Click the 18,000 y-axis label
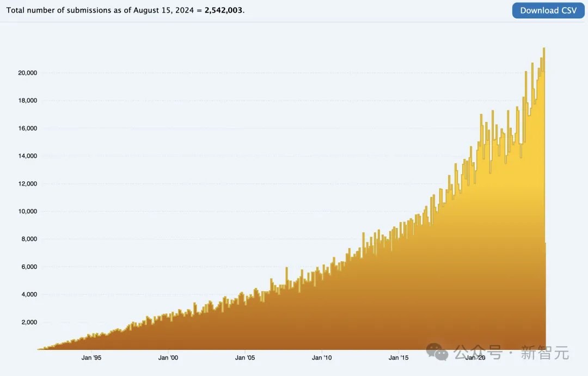 point(27,101)
